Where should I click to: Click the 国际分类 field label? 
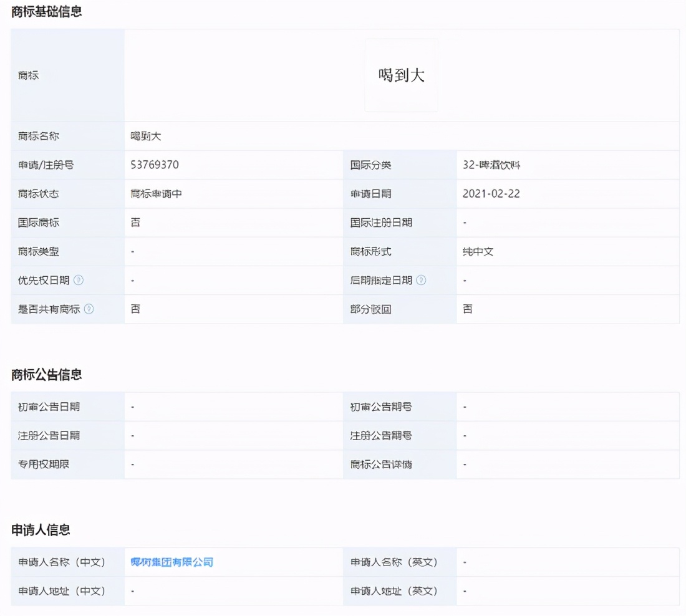[370, 165]
